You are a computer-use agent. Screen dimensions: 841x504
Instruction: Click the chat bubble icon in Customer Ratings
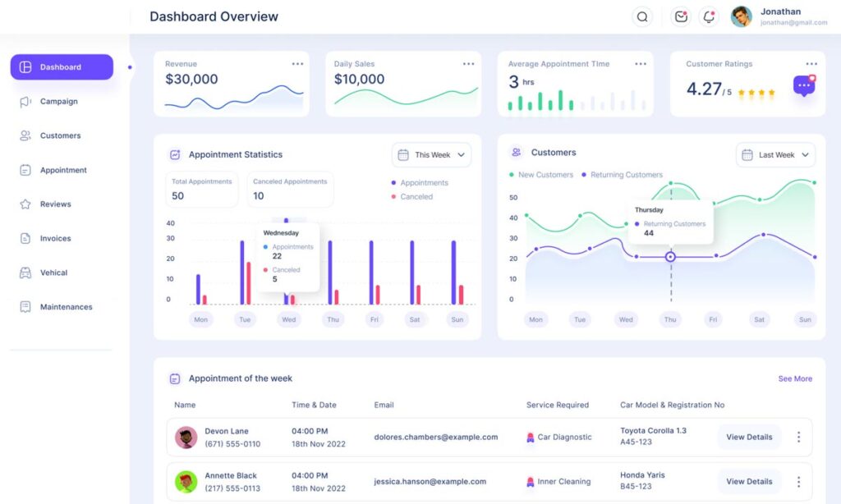[804, 85]
